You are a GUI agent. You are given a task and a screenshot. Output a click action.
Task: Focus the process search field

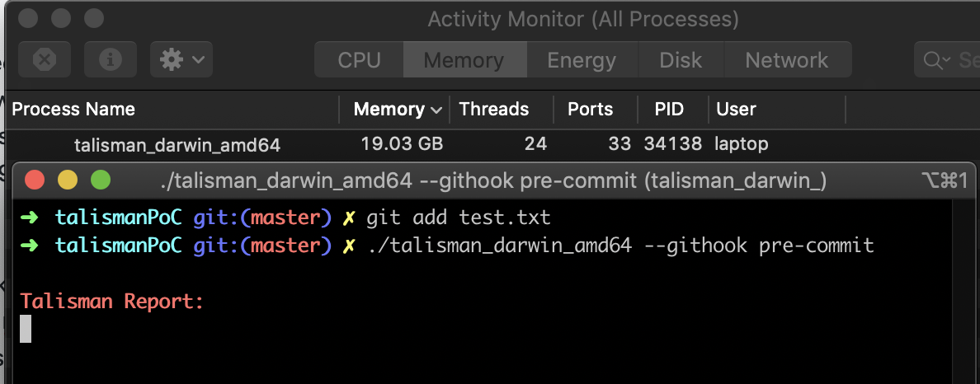[x=947, y=60]
